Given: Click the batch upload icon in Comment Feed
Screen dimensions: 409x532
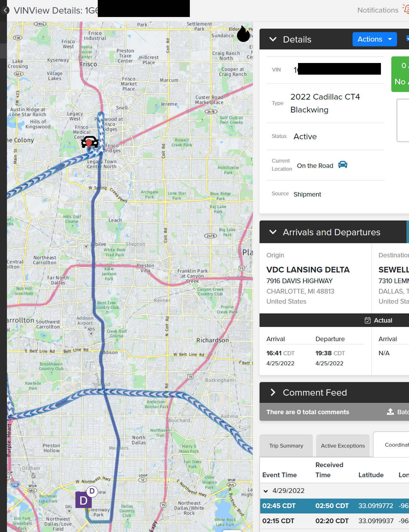Looking at the screenshot, I should click(390, 412).
